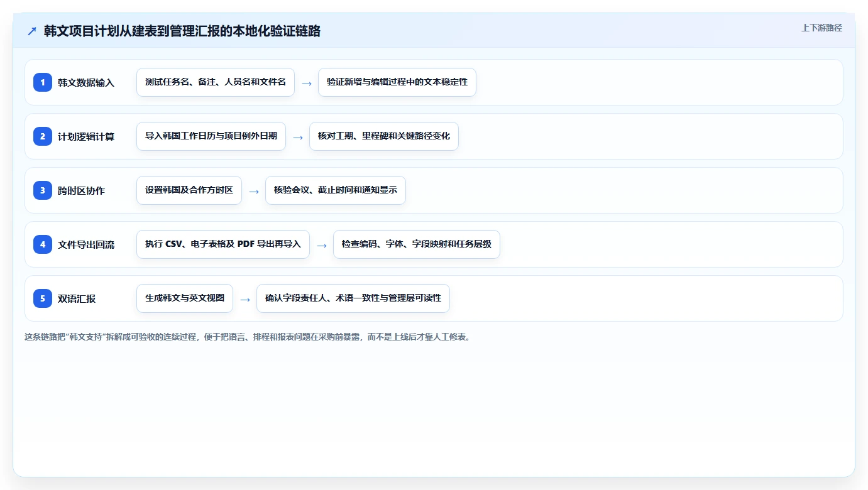Screen dimensions: 868x490
Task: Click step badge number 4
Action: (x=43, y=244)
